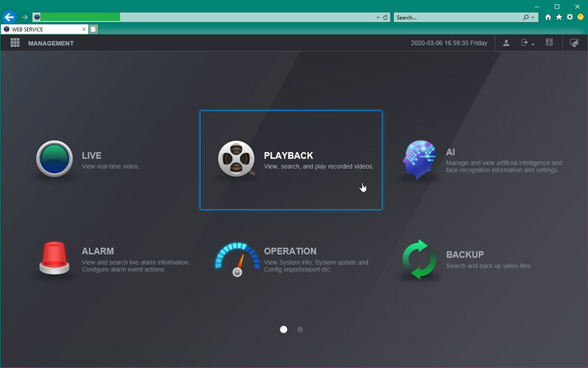Expand the logout dropdown arrow

pos(533,44)
